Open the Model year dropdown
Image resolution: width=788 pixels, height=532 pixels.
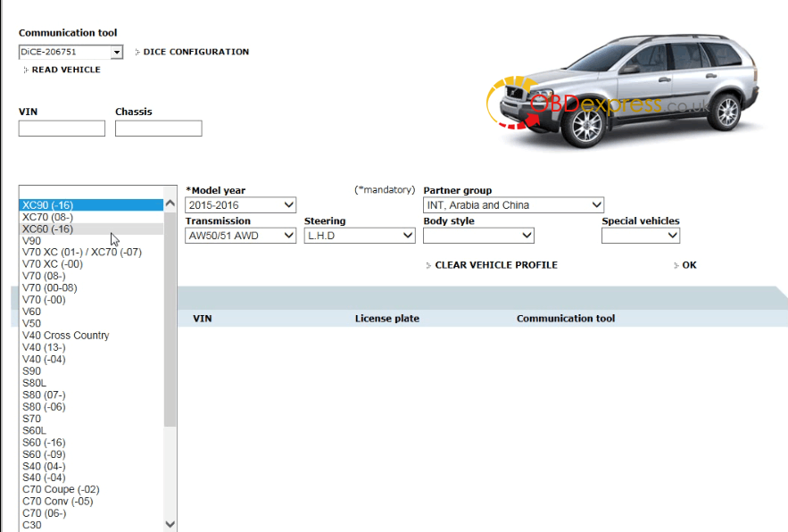[240, 205]
